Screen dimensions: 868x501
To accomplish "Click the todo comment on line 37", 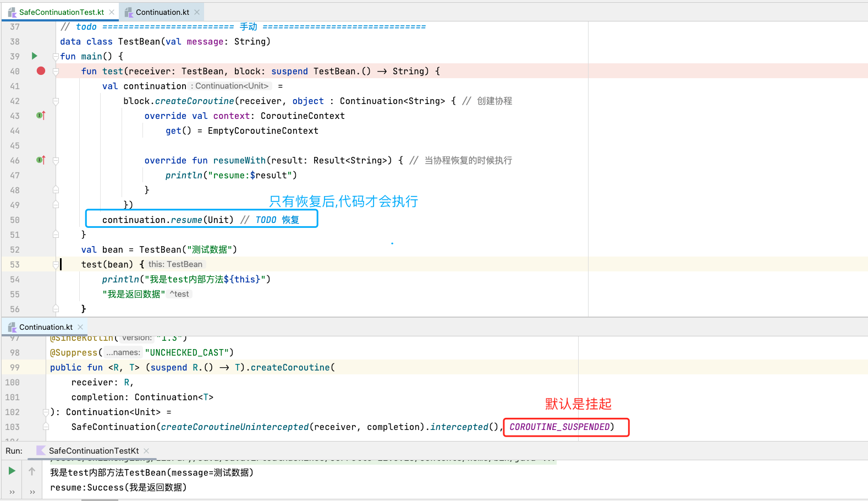I will (243, 26).
